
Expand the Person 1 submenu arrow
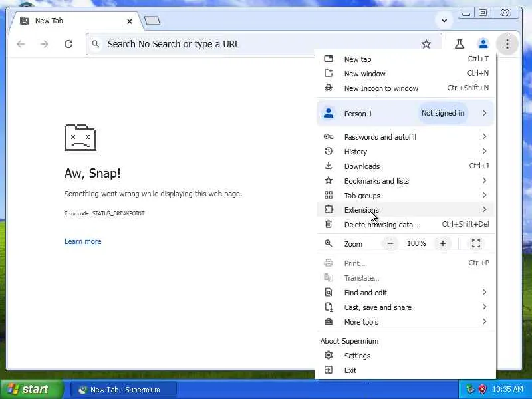coord(485,113)
